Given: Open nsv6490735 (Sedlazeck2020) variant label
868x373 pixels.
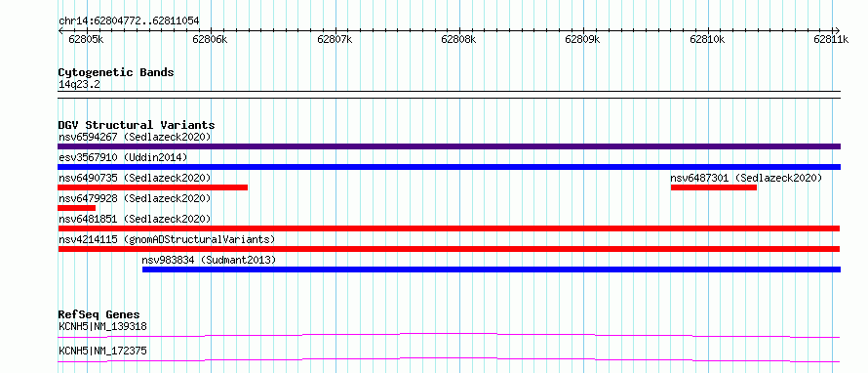Looking at the screenshot, I should pos(135,178).
